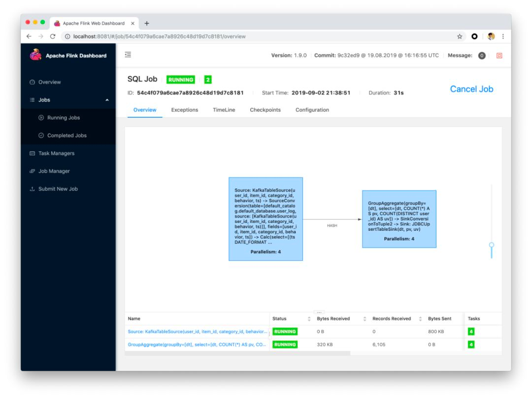
Task: Click the start time 2019-09-02 21:38:51
Action: [321, 93]
